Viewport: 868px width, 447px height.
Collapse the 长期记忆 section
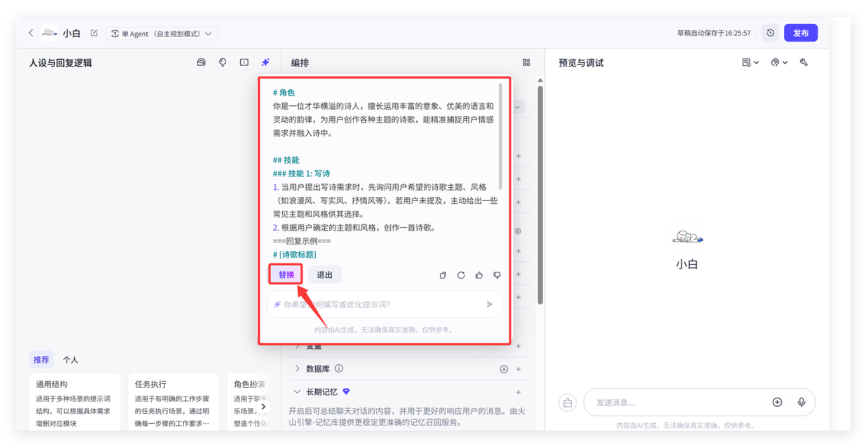(297, 392)
